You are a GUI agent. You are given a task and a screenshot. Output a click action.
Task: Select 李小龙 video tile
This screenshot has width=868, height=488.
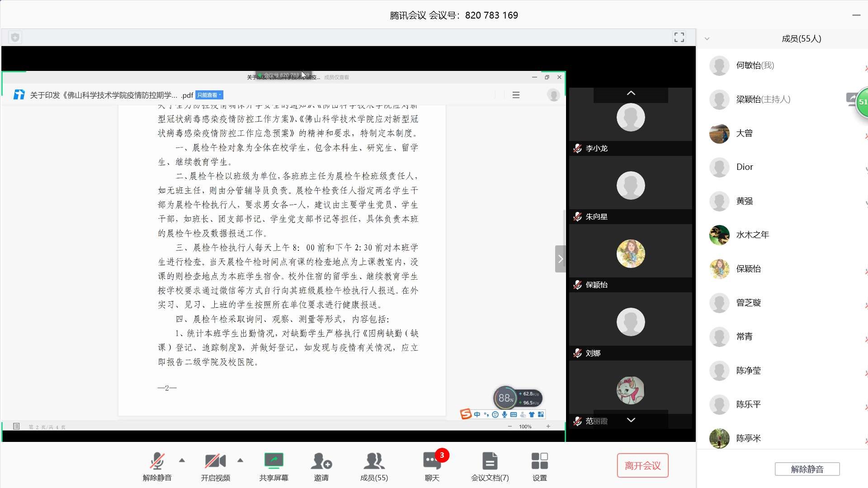pos(630,122)
